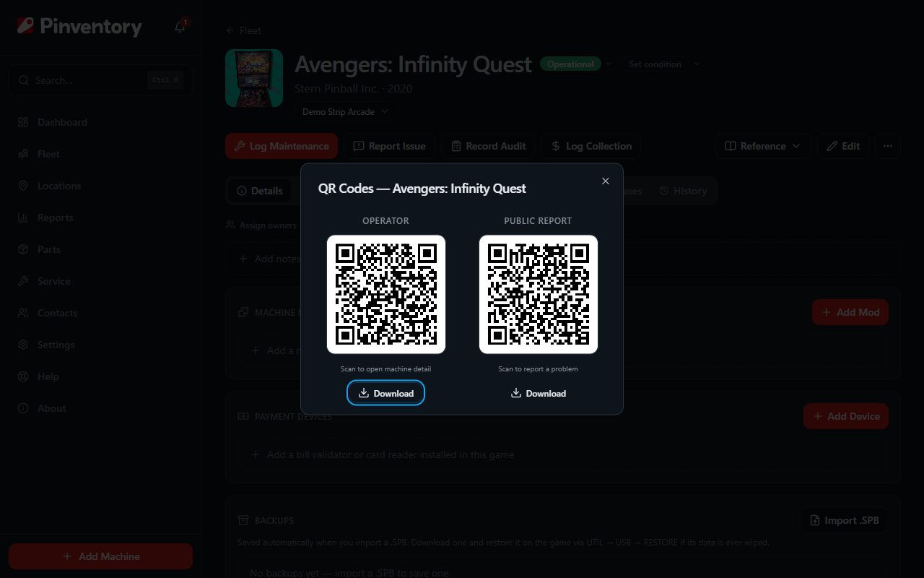Close the QR Codes dialog

click(x=606, y=181)
